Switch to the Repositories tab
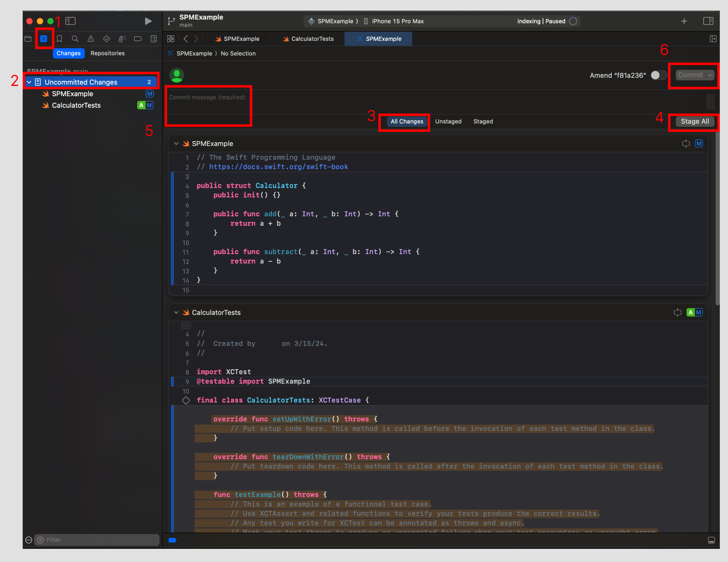Image resolution: width=728 pixels, height=562 pixels. coord(107,53)
